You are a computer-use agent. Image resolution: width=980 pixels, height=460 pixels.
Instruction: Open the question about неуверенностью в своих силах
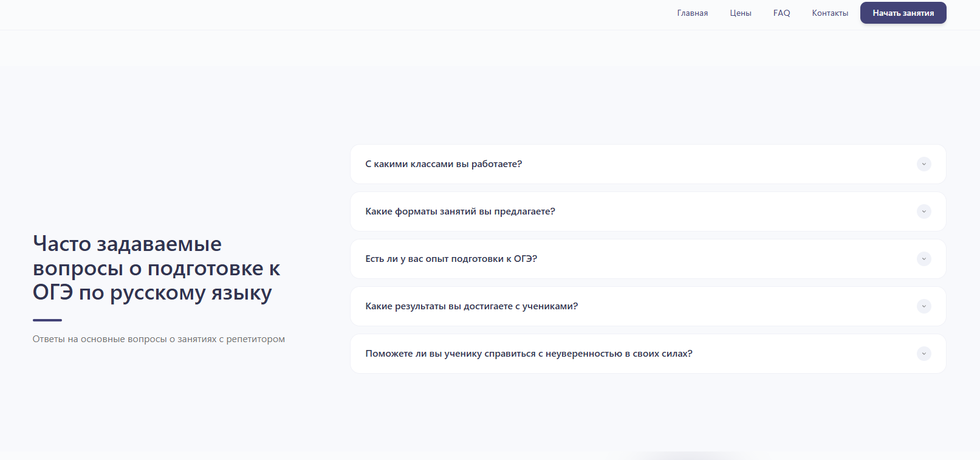tap(529, 354)
